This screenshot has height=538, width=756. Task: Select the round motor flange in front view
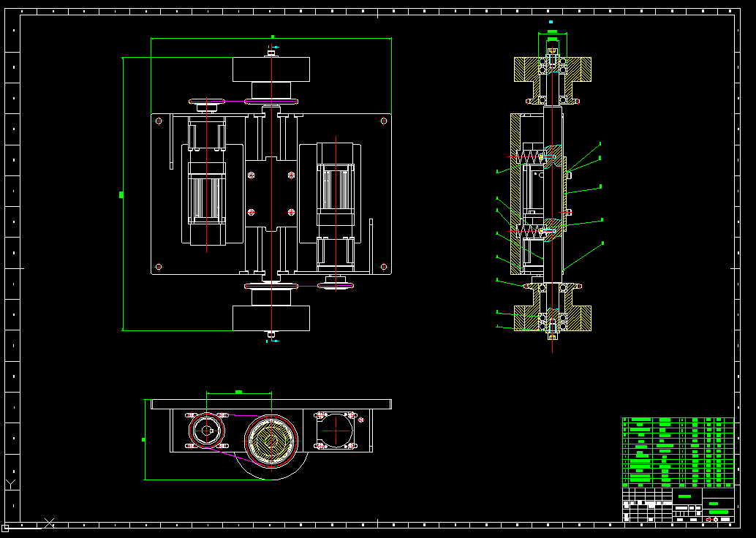click(336, 431)
